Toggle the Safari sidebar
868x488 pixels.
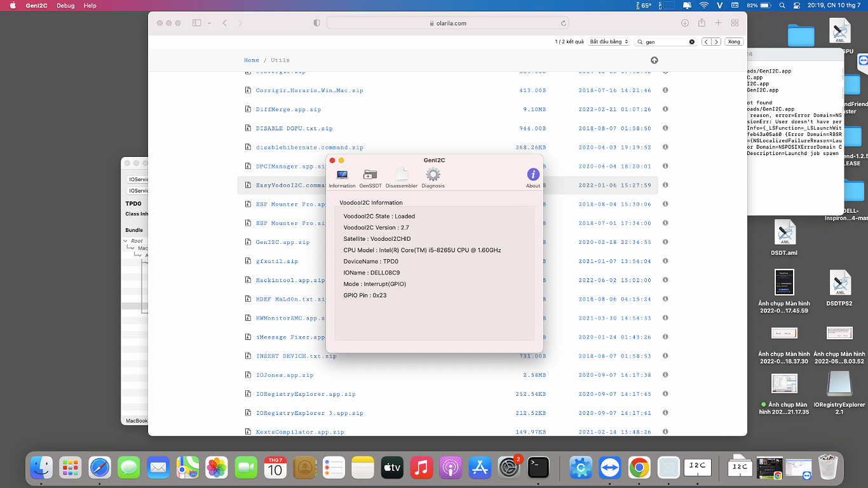point(196,23)
